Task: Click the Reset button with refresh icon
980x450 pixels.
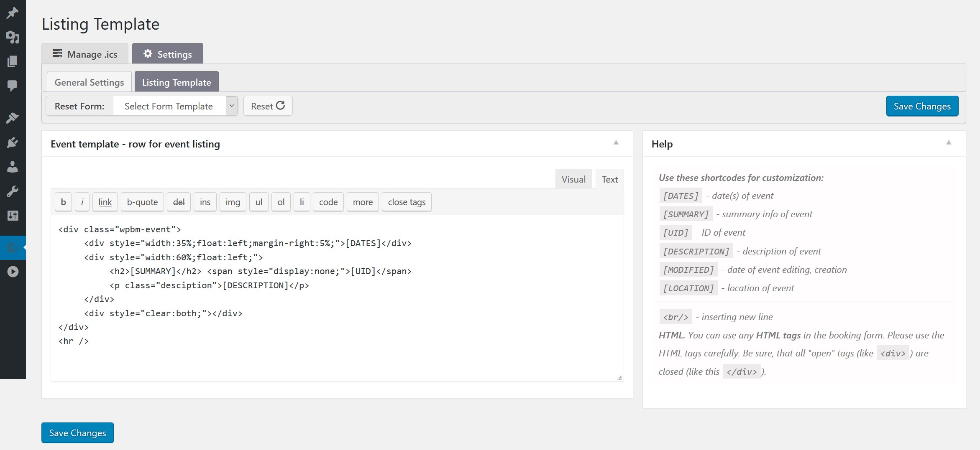Action: pos(268,106)
